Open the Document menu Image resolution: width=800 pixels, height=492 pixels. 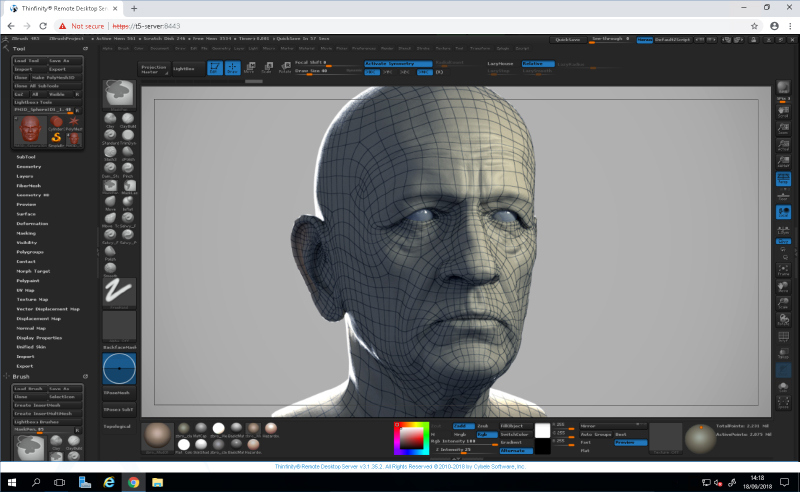click(162, 47)
